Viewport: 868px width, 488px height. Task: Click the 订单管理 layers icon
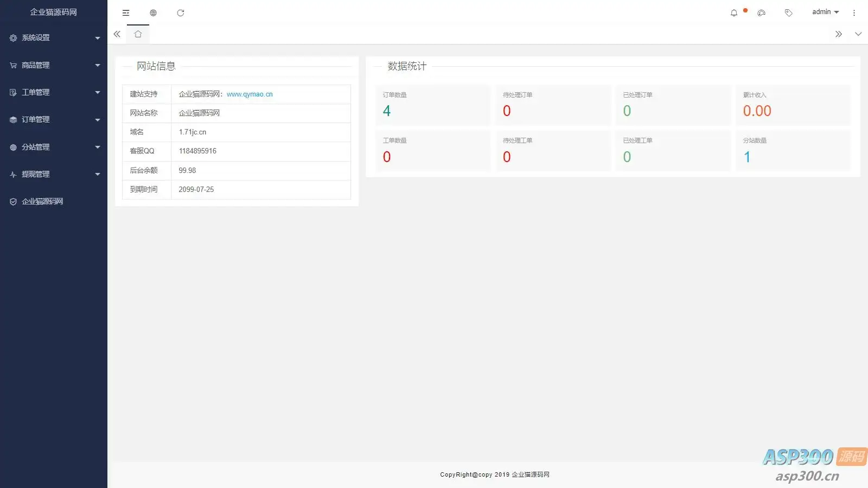click(x=13, y=120)
